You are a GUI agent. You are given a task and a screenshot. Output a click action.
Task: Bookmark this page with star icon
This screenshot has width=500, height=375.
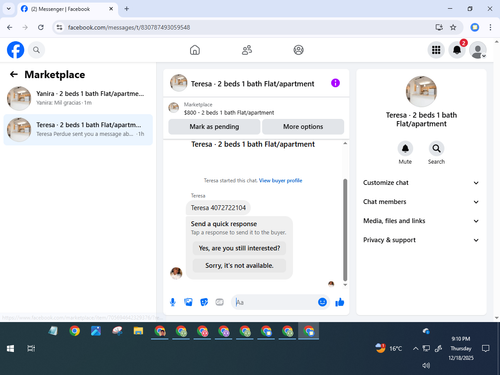pos(453,27)
